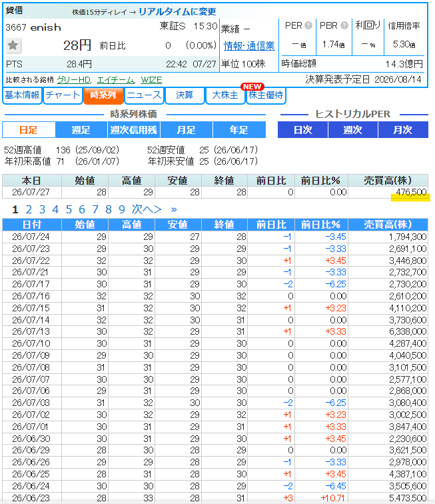Click the -6.45 change on 26/06/24
Viewport: 435px width, 504px height.
point(335,486)
